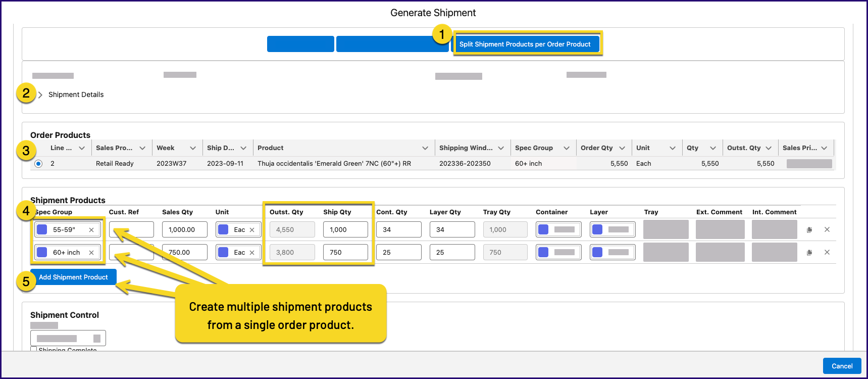This screenshot has height=379, width=868.
Task: Open the Spec Group column header menu
Action: [x=567, y=148]
